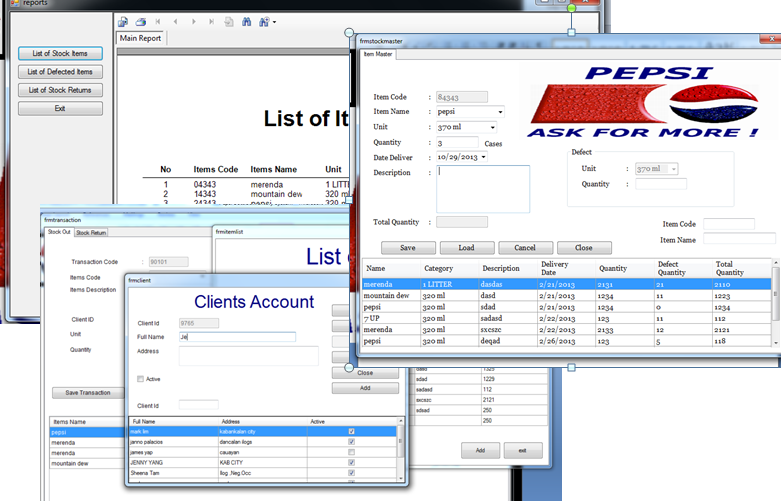Click the lower Client Id search field
Image resolution: width=781 pixels, height=501 pixels.
[x=198, y=405]
